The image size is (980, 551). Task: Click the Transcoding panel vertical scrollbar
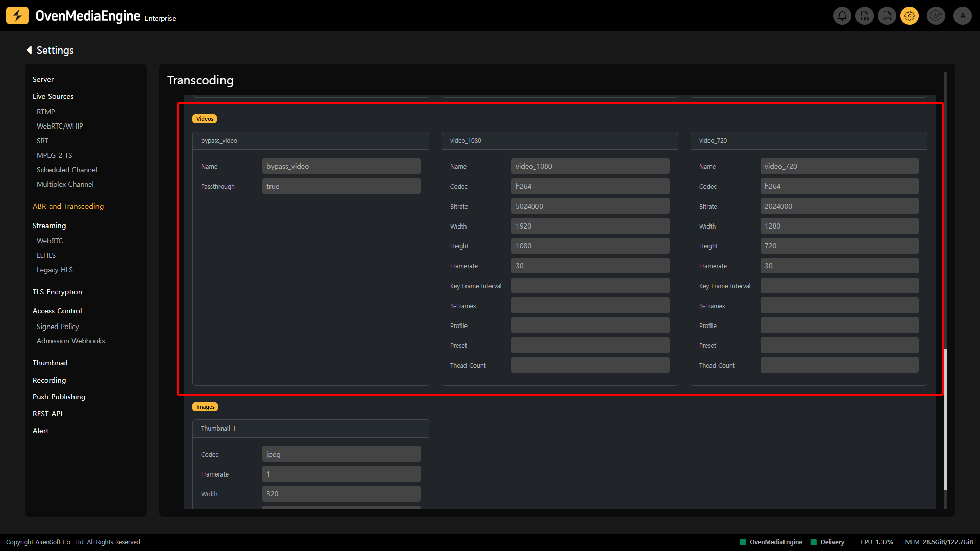coord(946,418)
